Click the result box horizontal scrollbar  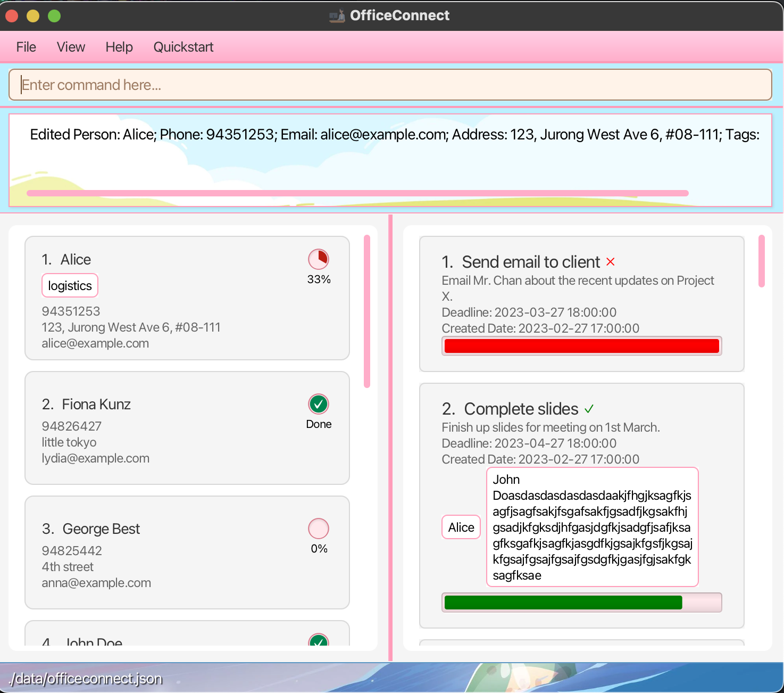(357, 193)
